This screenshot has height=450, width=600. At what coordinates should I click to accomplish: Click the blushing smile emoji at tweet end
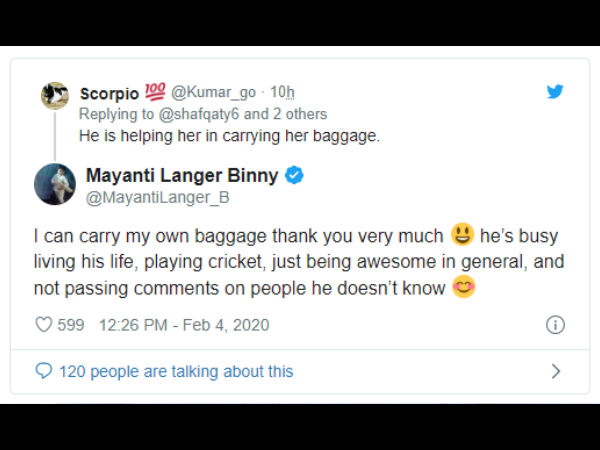point(464,288)
